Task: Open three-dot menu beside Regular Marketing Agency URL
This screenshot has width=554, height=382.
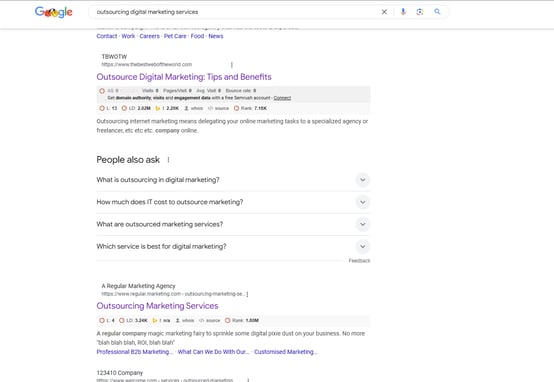Action: 247,294
